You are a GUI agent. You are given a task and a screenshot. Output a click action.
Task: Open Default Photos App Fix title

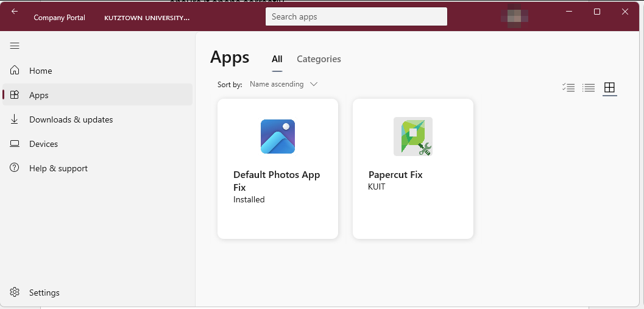click(x=277, y=181)
